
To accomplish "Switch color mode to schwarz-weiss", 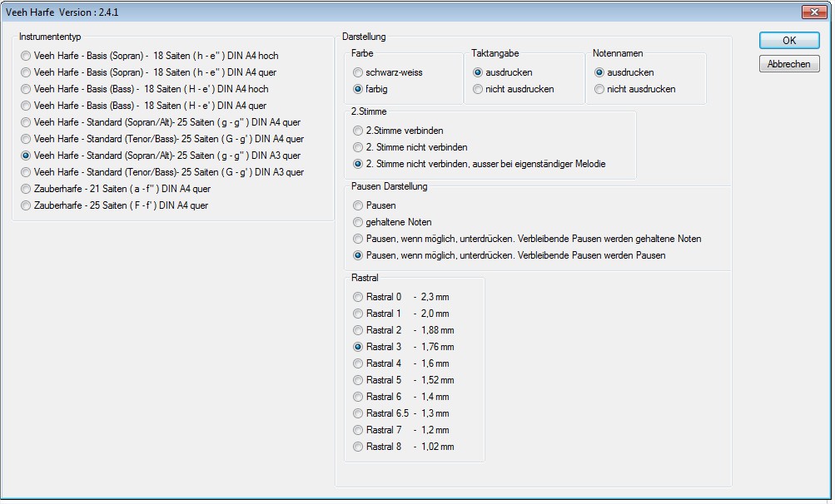I will point(359,72).
